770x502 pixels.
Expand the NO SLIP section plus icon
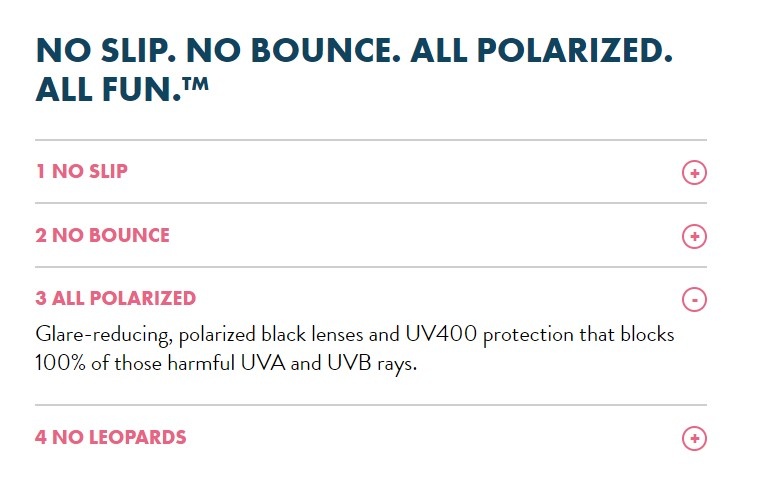pyautogui.click(x=694, y=172)
